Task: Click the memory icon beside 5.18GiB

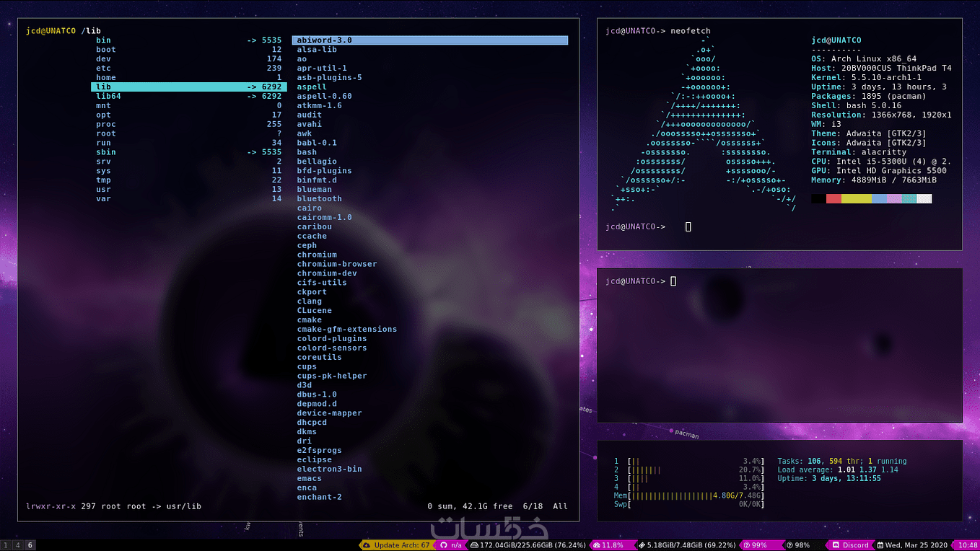Action: click(642, 545)
